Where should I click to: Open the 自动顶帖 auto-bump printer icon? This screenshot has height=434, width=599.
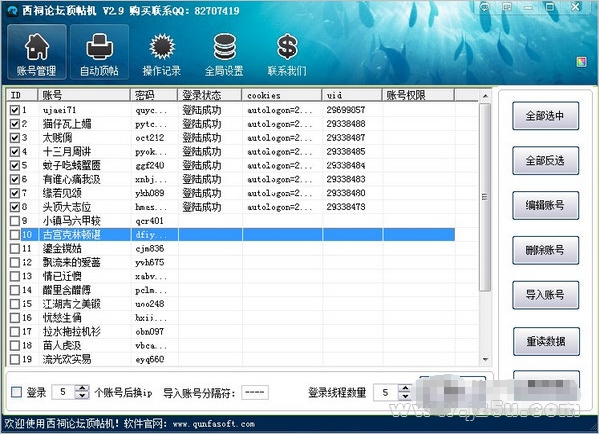point(99,52)
